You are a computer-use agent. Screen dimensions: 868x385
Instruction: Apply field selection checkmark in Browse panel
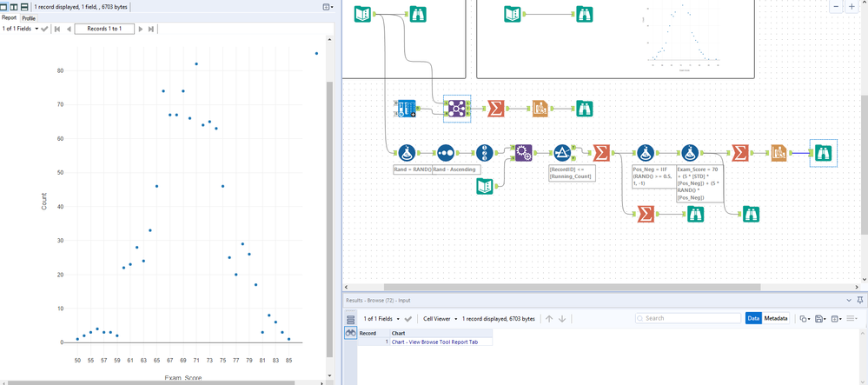tap(44, 29)
